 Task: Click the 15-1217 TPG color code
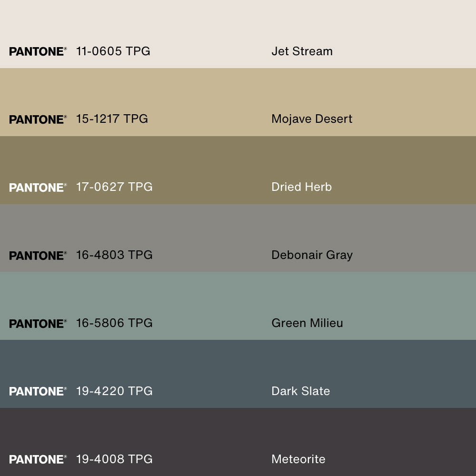click(x=112, y=119)
